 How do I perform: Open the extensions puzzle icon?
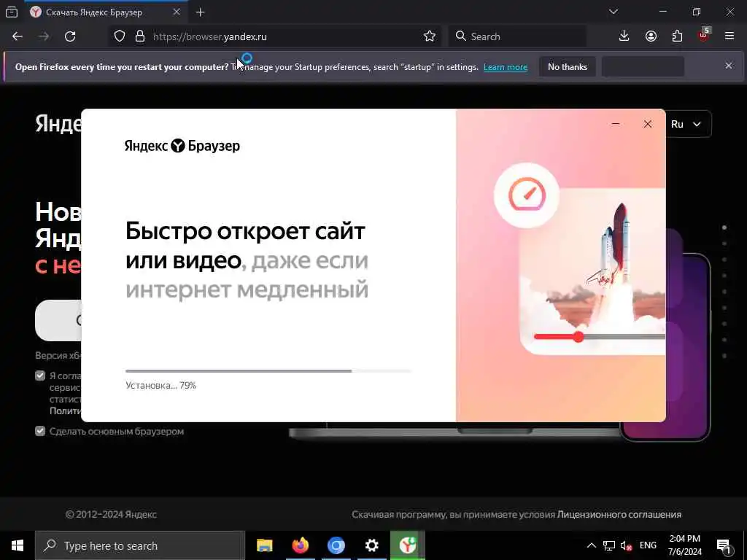[x=677, y=36]
